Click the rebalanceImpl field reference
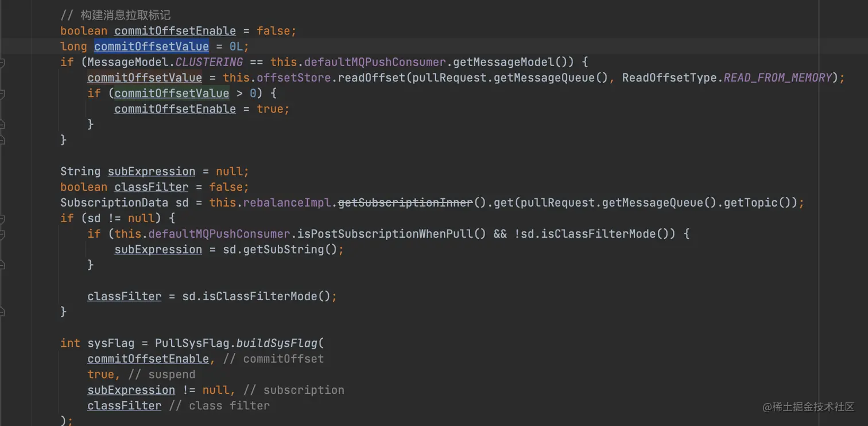 (287, 203)
